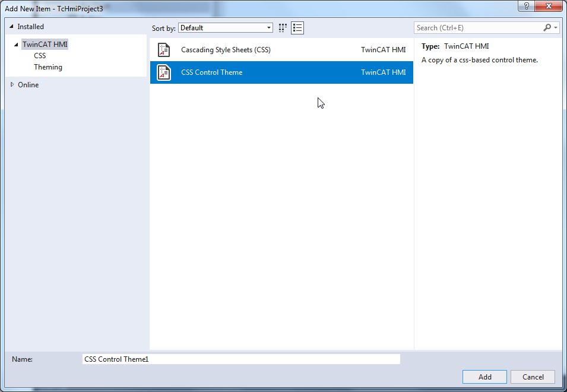The width and height of the screenshot is (567, 392).
Task: Select Cascading Style Sheets (CSS) template
Action: (x=281, y=50)
